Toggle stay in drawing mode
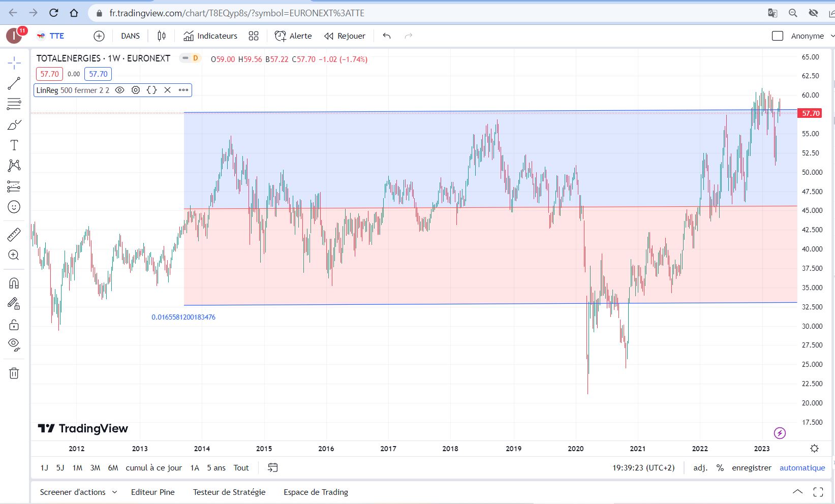Viewport: 835px width, 504px height. pos(14,304)
